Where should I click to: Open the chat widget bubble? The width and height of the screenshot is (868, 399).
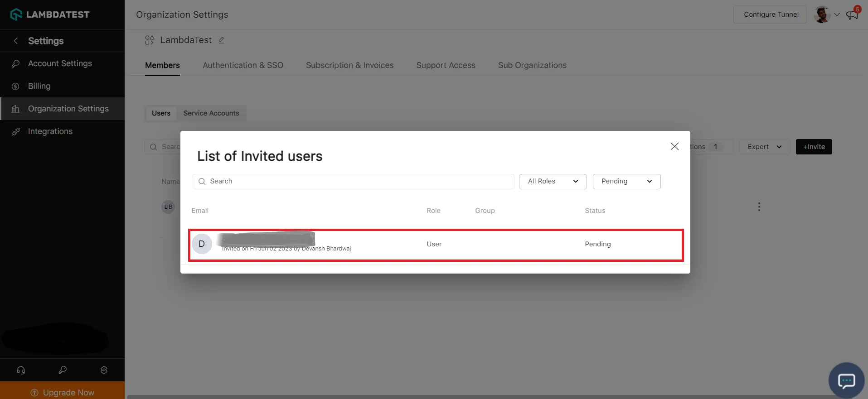(846, 380)
